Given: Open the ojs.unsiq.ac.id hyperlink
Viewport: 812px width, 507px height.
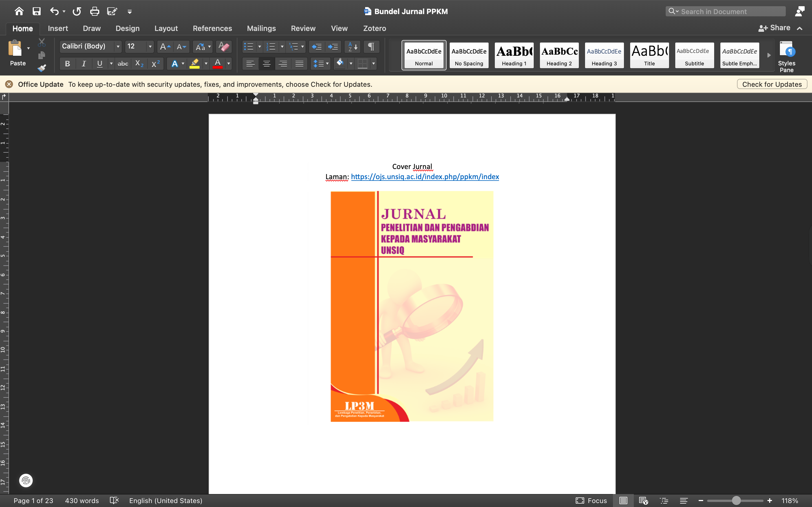Looking at the screenshot, I should tap(425, 177).
